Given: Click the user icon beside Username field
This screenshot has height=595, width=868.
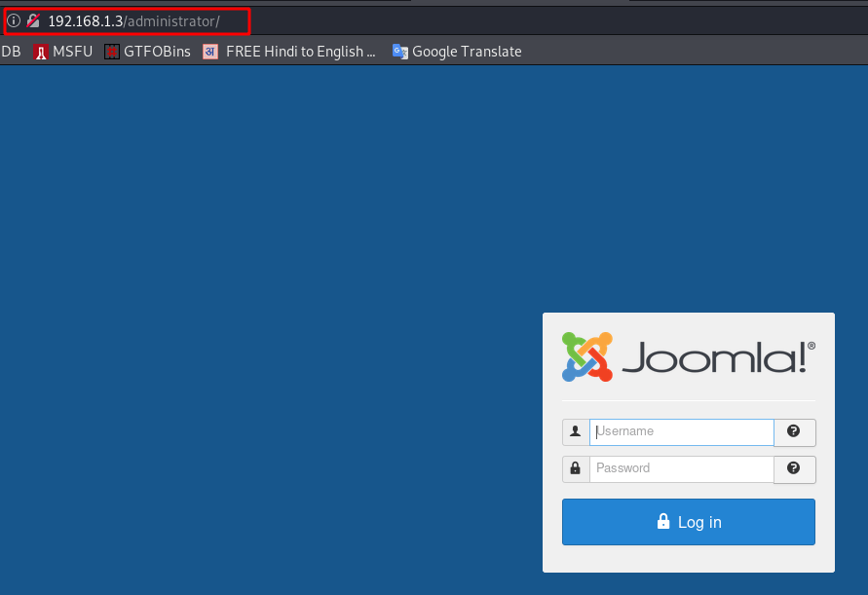Looking at the screenshot, I should click(576, 431).
